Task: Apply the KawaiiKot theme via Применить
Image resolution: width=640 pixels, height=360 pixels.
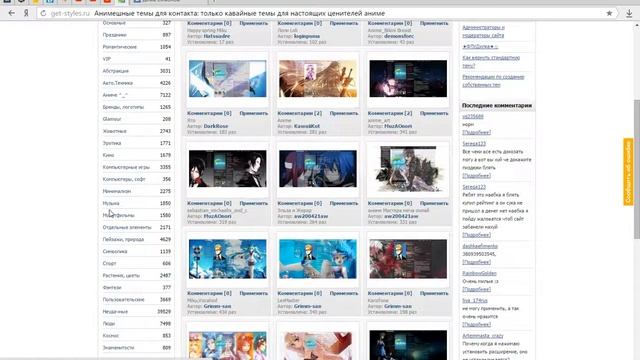Action: coord(344,113)
